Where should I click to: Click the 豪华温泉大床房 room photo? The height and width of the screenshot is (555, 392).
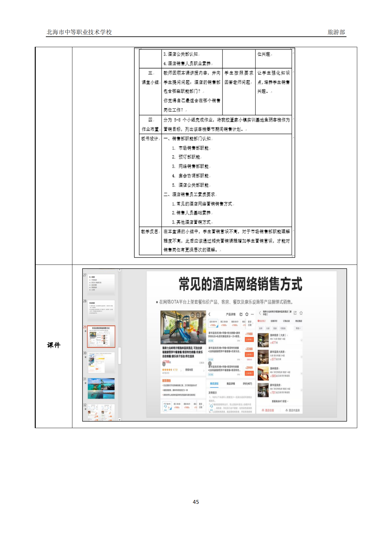tap(263, 357)
